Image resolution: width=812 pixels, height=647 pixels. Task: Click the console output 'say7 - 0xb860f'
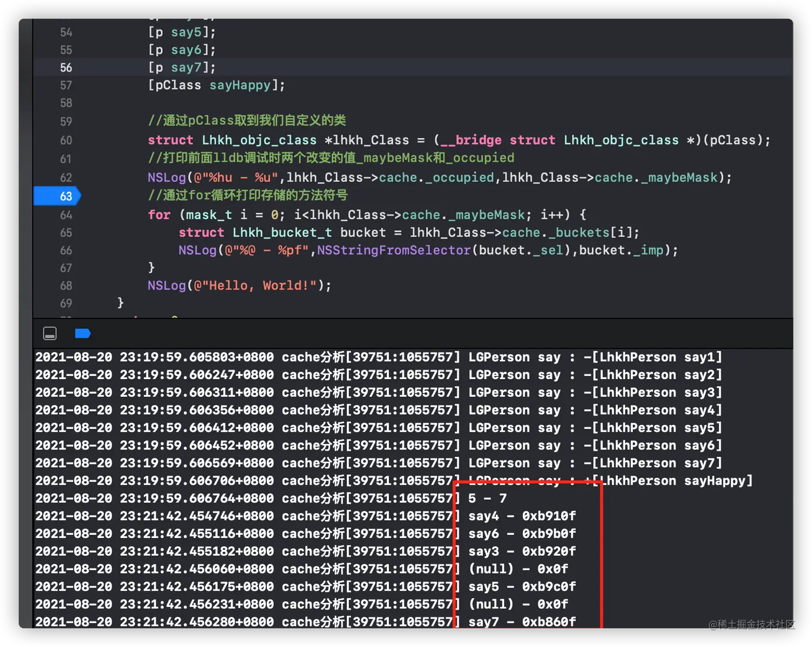522,622
